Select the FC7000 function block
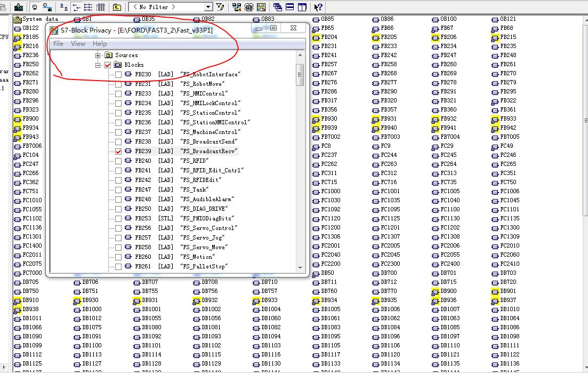588x373 pixels. coord(28,273)
